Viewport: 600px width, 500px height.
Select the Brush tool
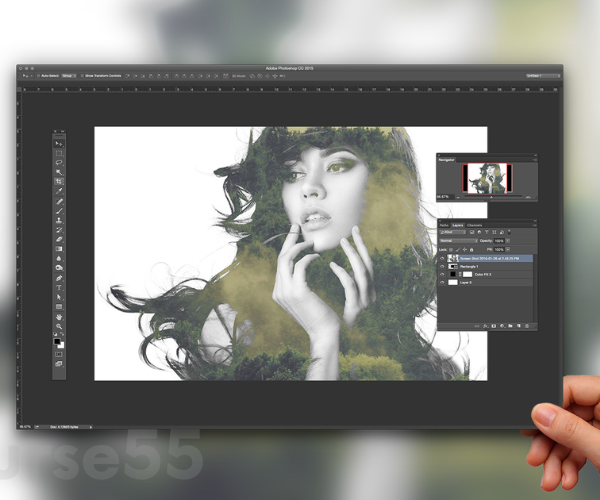pos(59,211)
